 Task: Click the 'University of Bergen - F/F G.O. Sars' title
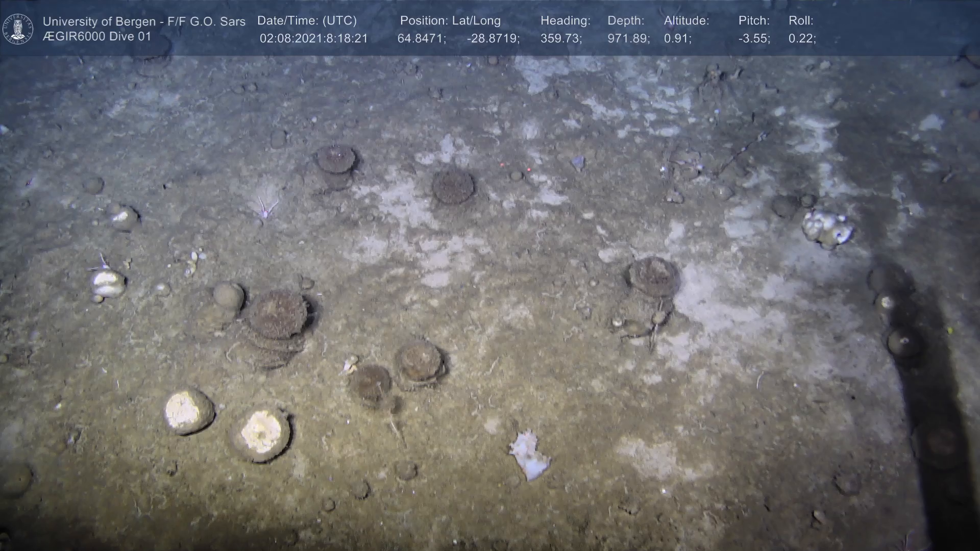(144, 21)
